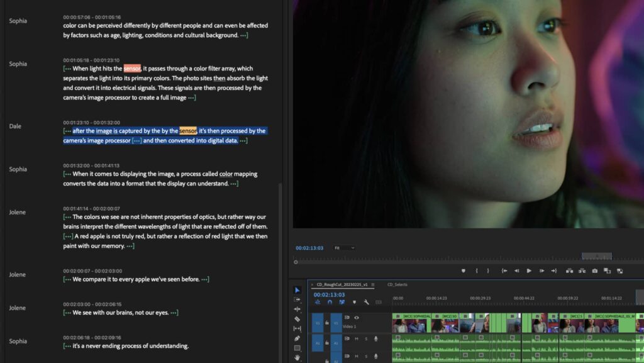Toggle Video 1 track visibility eye

357,318
